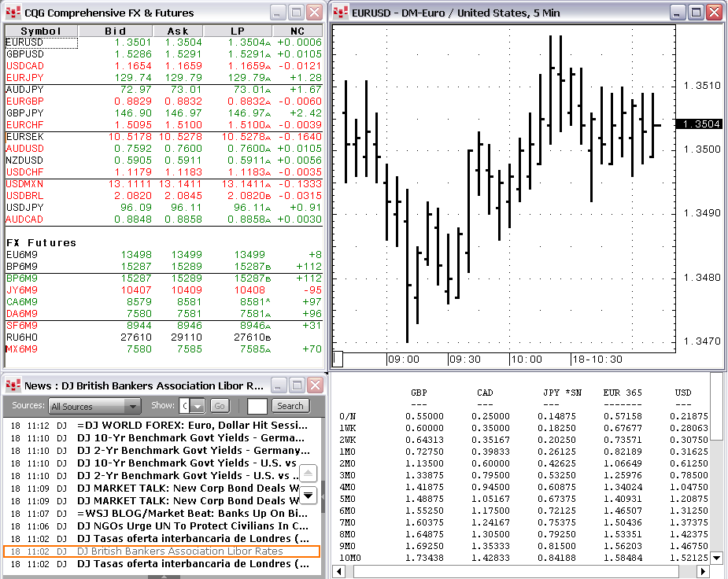Select the USDJPY symbol in quote list

point(25,208)
